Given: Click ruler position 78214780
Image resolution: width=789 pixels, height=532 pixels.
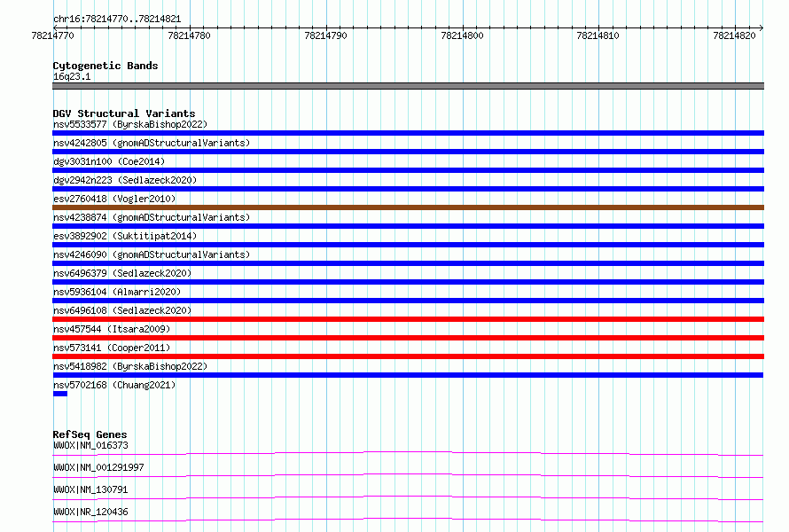Looking at the screenshot, I should [189, 35].
